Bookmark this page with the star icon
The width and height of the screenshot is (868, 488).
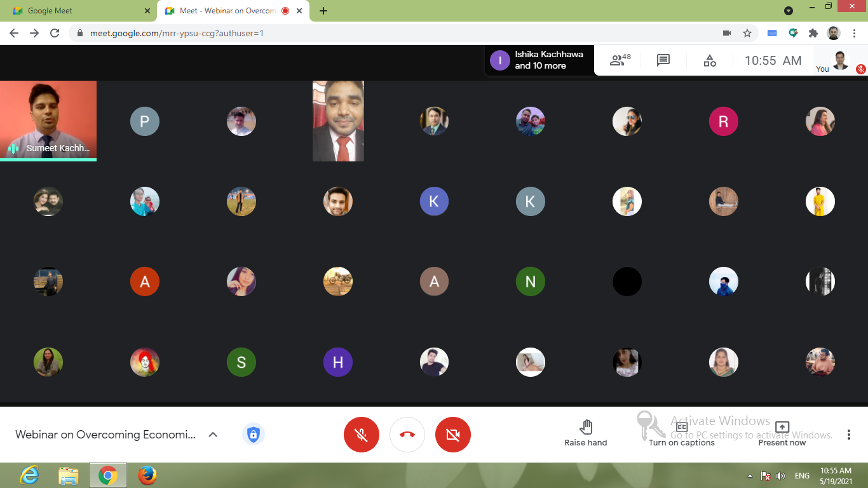coord(747,33)
